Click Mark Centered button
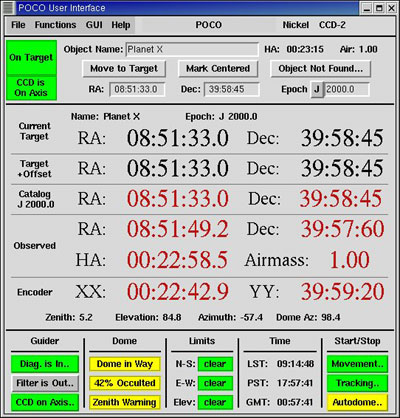The width and height of the screenshot is (400, 418). (x=218, y=69)
